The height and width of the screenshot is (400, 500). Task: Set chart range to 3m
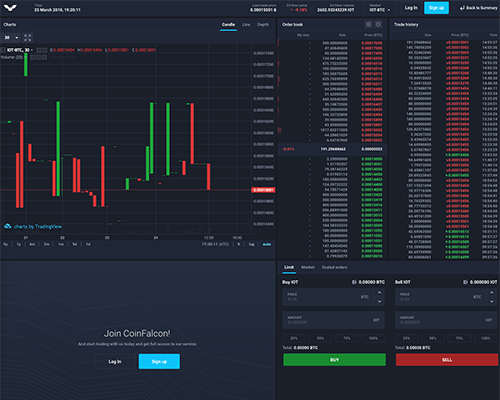pos(46,244)
